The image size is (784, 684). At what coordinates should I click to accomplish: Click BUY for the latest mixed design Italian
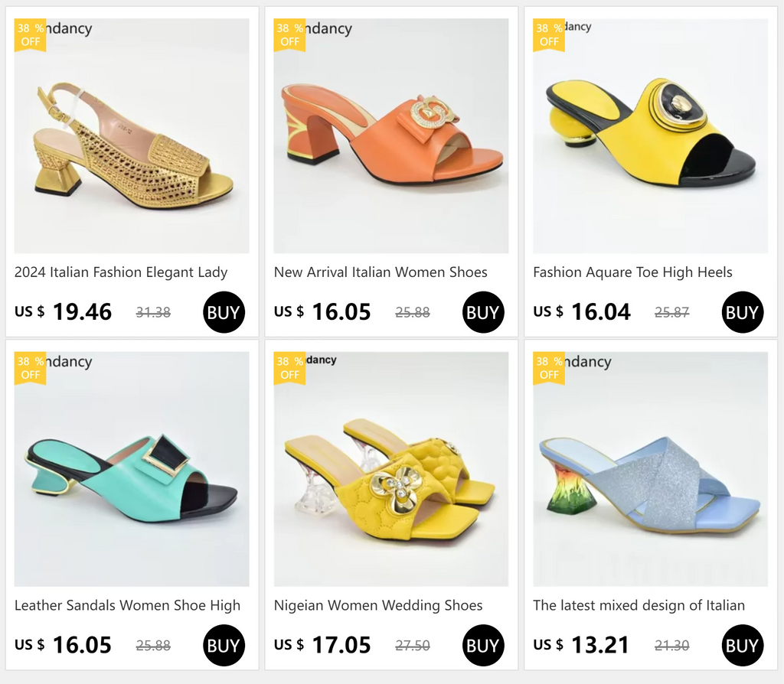coord(742,645)
